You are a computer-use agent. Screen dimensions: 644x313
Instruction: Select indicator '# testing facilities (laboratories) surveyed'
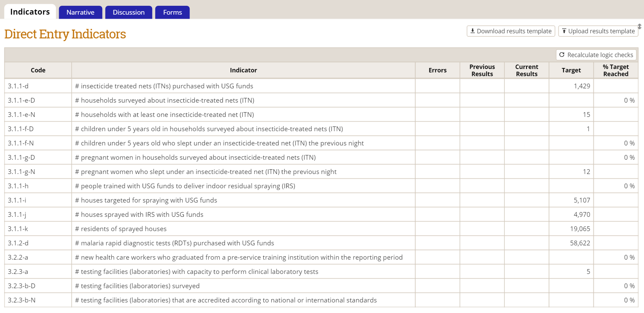point(137,286)
